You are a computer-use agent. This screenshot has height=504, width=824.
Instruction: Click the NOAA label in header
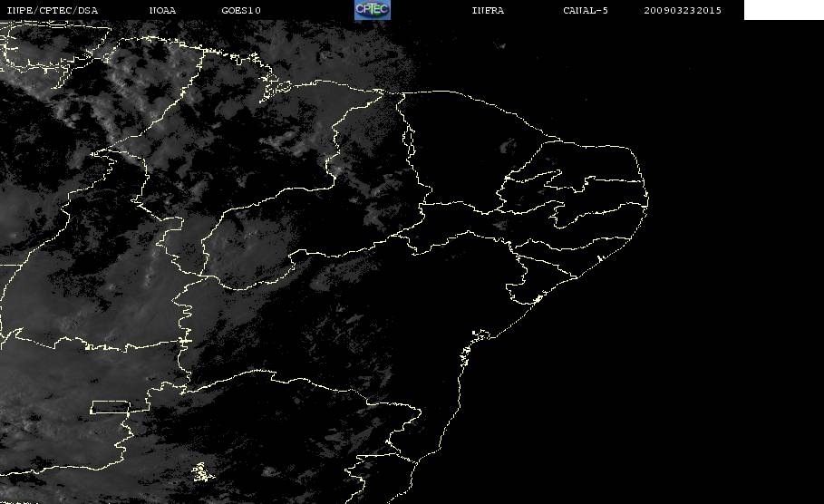pyautogui.click(x=163, y=10)
